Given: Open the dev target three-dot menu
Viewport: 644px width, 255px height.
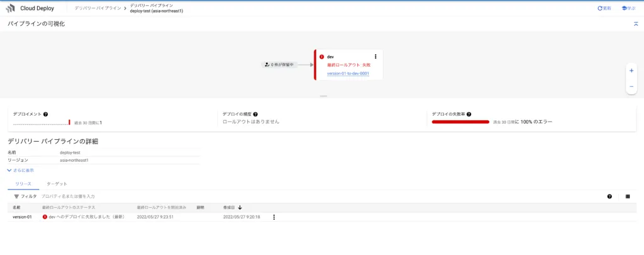Looking at the screenshot, I should (375, 56).
